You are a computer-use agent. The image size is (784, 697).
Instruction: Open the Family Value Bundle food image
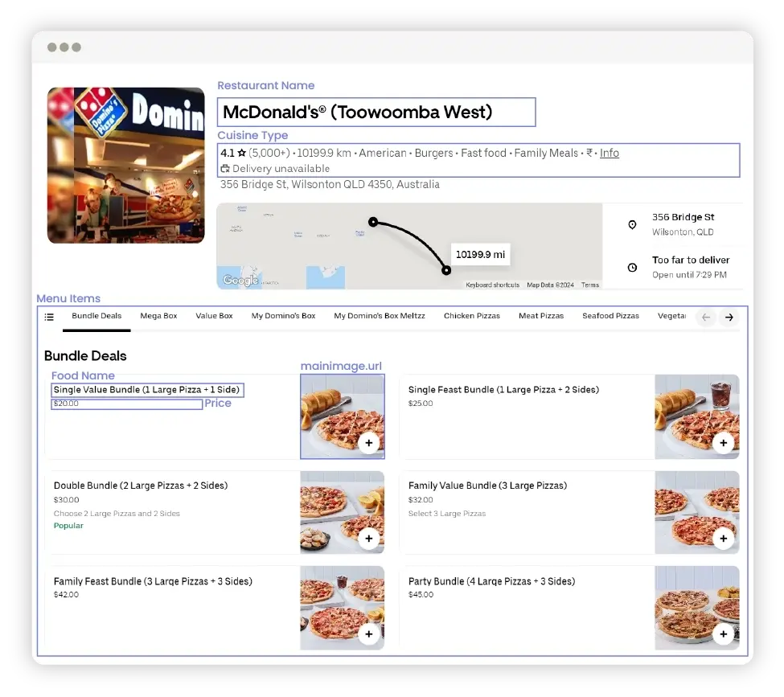697,512
